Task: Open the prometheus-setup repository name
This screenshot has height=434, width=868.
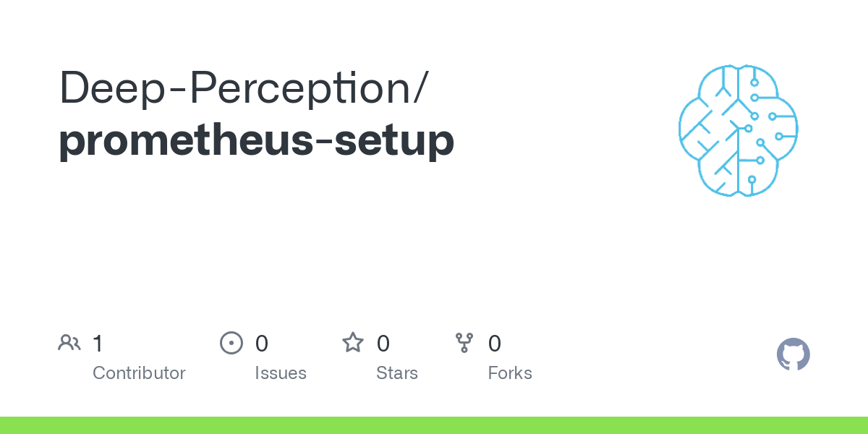Action: [x=256, y=140]
